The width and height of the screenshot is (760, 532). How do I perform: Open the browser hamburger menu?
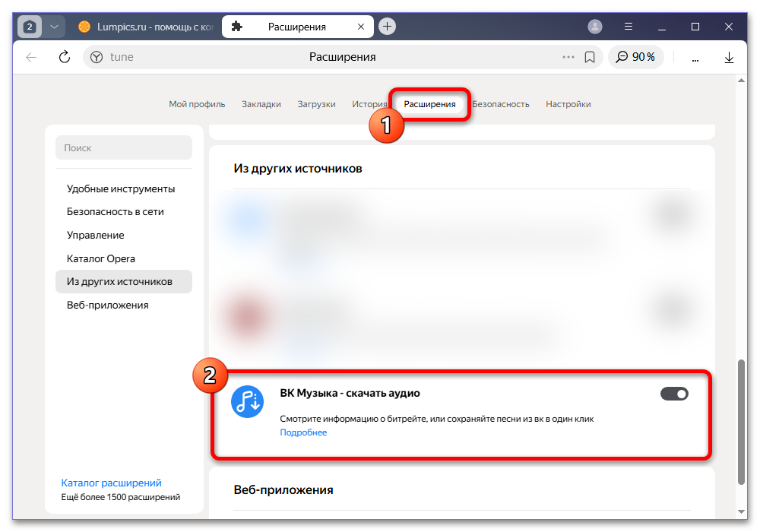click(629, 27)
